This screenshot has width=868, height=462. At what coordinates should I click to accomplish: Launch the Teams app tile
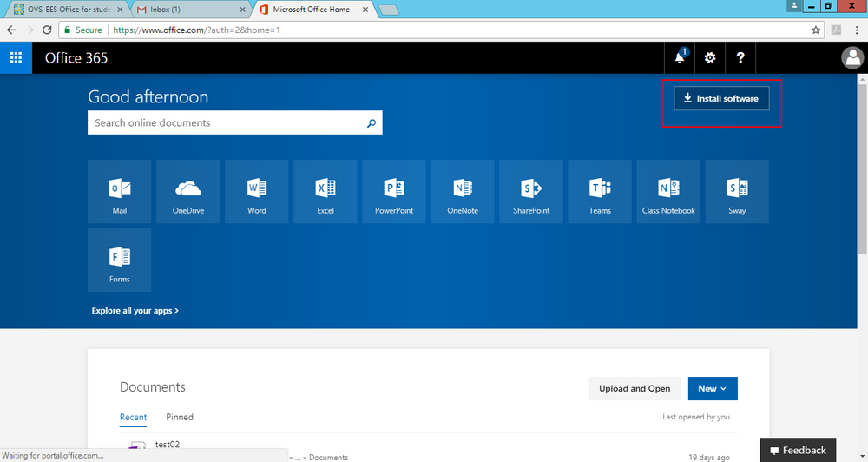[600, 192]
